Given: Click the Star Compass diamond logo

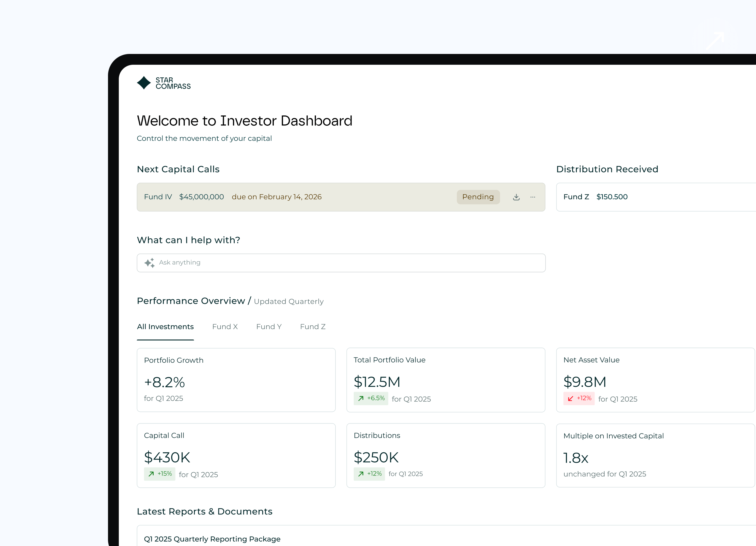Looking at the screenshot, I should point(144,83).
